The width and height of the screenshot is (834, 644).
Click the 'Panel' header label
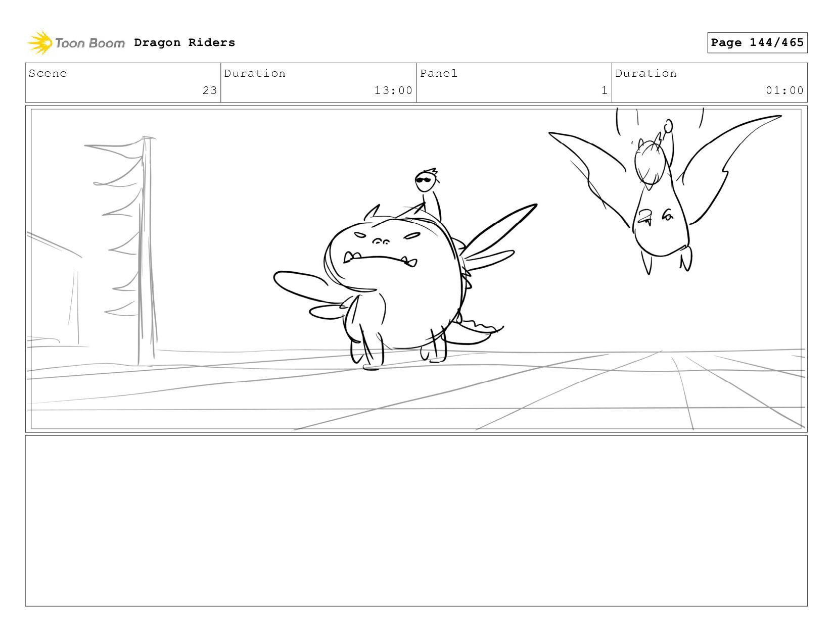(439, 73)
